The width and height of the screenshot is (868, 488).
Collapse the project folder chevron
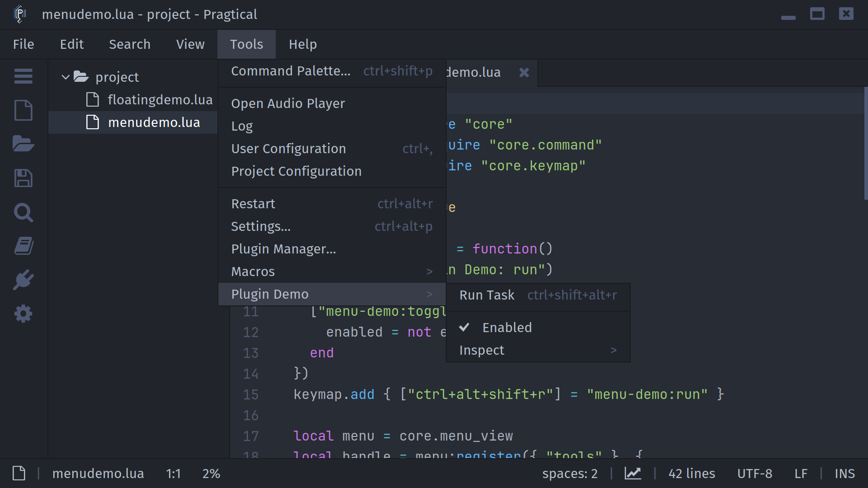point(66,77)
